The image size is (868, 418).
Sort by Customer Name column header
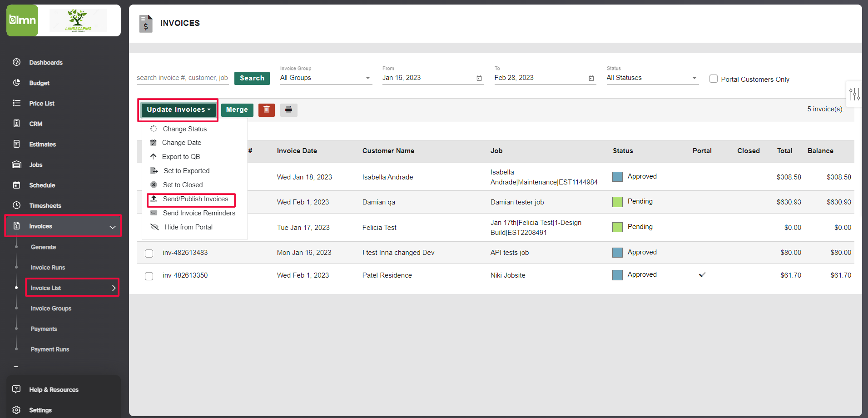coord(388,151)
